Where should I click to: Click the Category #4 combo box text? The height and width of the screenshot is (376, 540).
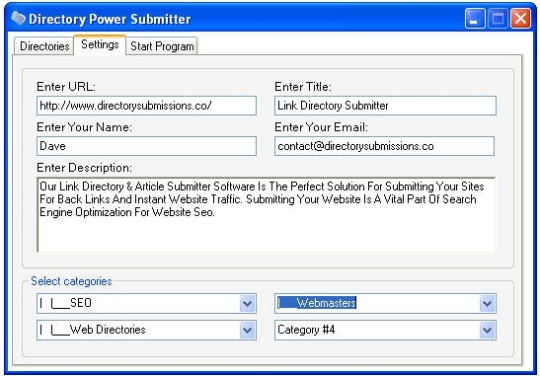(x=306, y=330)
